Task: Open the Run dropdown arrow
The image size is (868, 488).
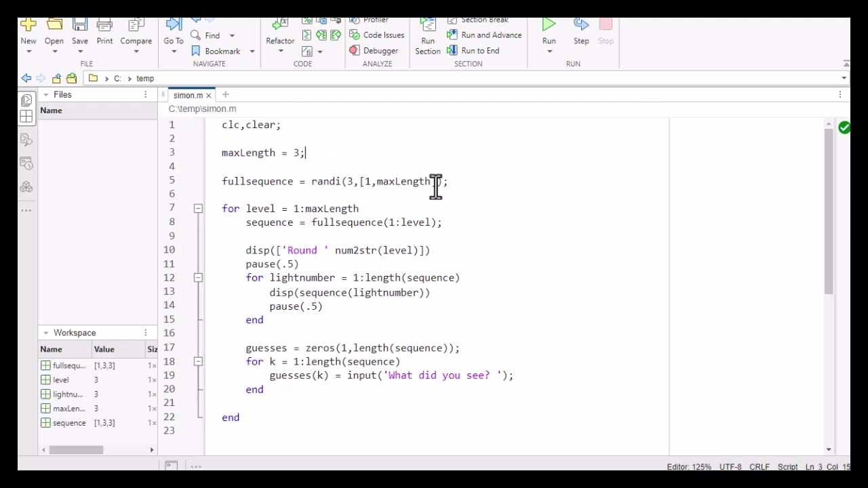Action: click(x=549, y=52)
